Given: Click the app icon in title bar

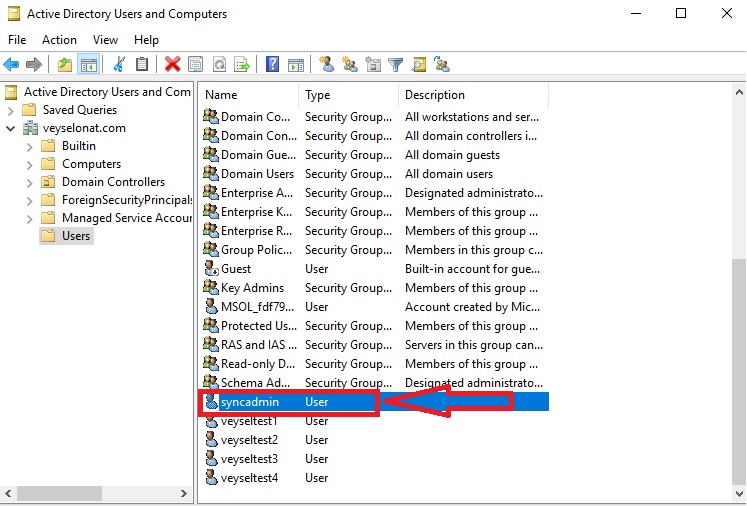Looking at the screenshot, I should point(14,14).
